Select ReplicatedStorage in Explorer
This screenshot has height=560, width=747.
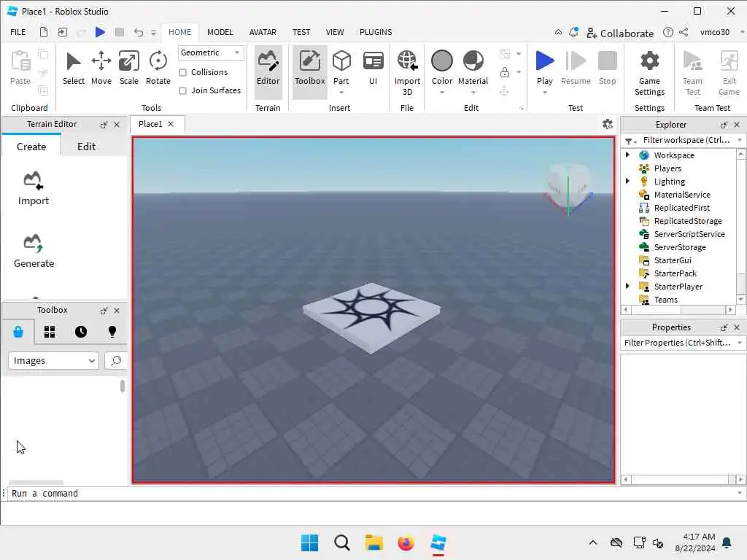(687, 220)
